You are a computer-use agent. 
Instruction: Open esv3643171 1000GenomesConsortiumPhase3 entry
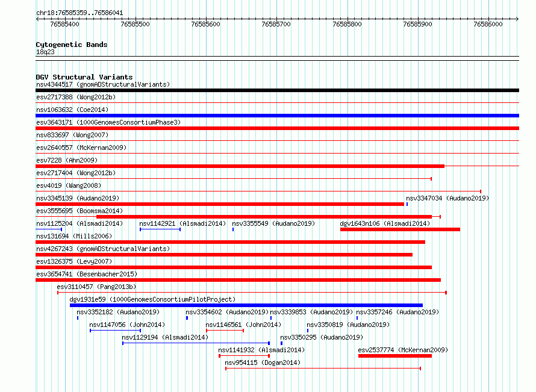coord(108,122)
